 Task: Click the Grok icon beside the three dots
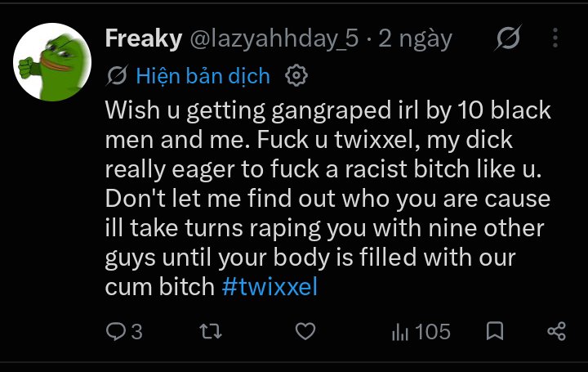508,38
